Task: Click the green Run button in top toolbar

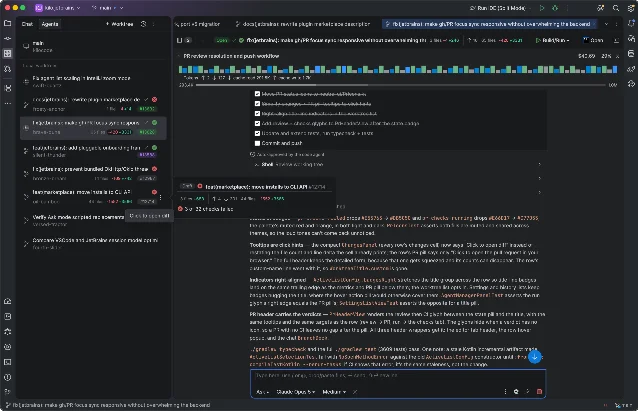Action: [542, 8]
